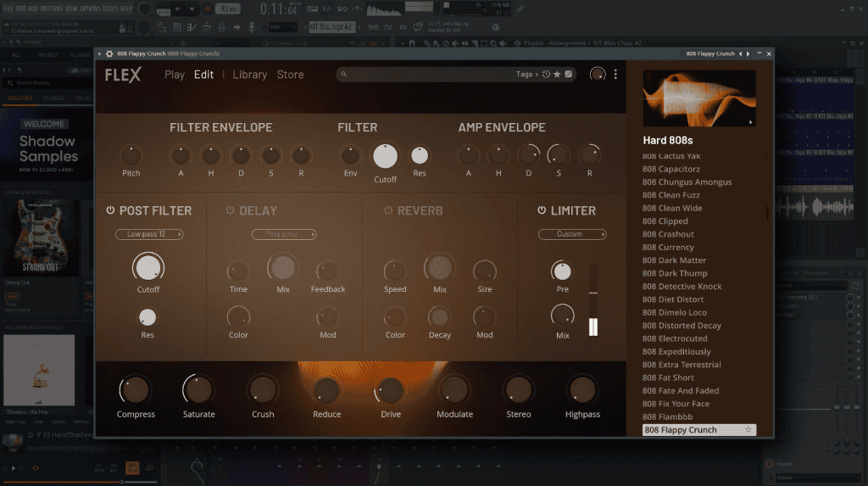Screen dimensions: 868x486
Task: Open the FILE menu in FL Studio
Action: 8,8
